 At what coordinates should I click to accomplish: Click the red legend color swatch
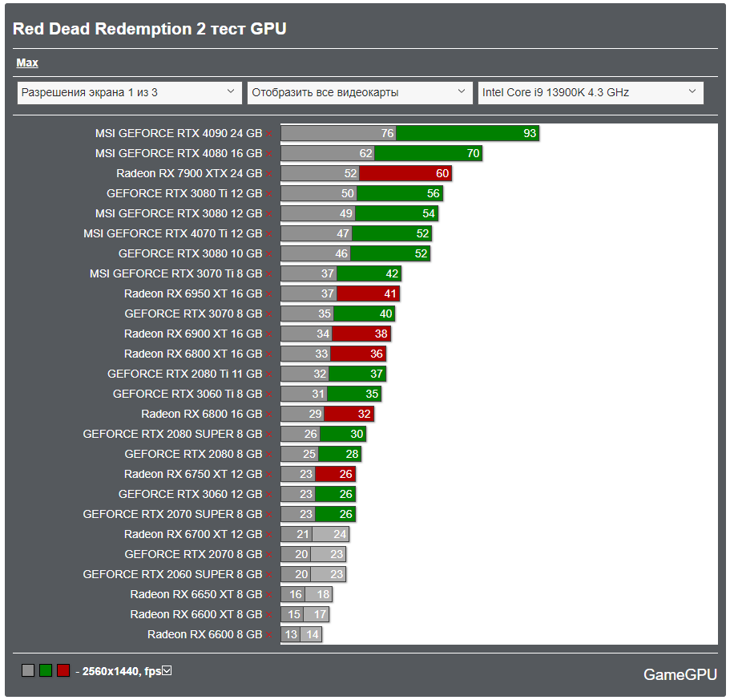point(63,670)
